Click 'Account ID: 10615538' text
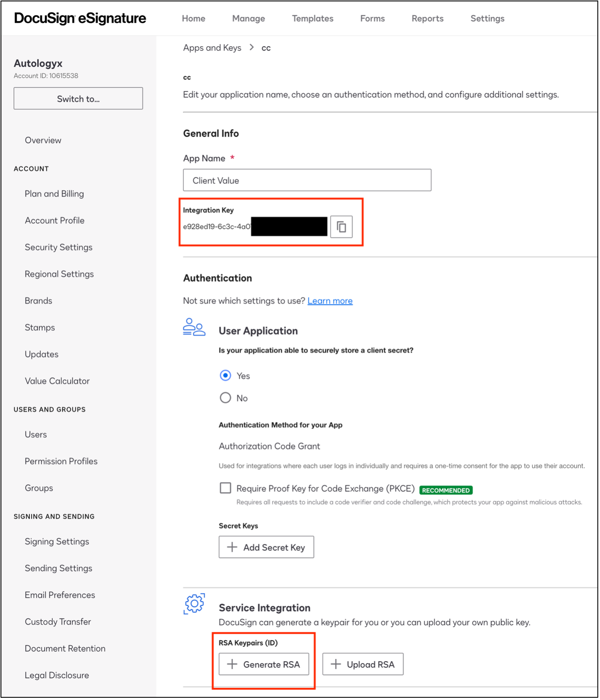 point(46,76)
